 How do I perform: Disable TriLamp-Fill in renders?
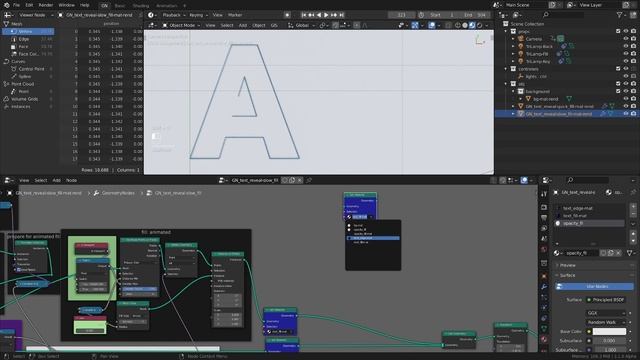[633, 54]
